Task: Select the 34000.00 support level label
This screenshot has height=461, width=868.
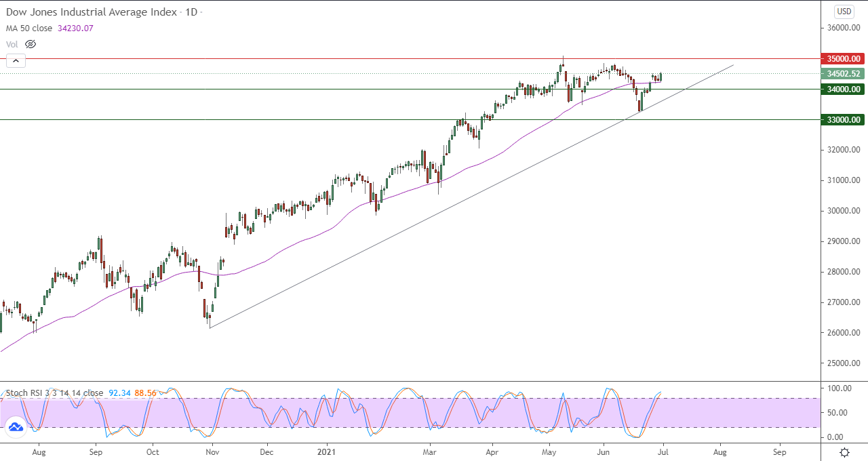Action: (842, 89)
